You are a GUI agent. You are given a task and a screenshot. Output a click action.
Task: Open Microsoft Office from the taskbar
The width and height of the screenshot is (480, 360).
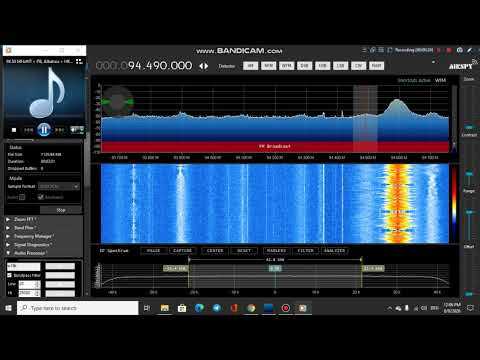pos(234,308)
